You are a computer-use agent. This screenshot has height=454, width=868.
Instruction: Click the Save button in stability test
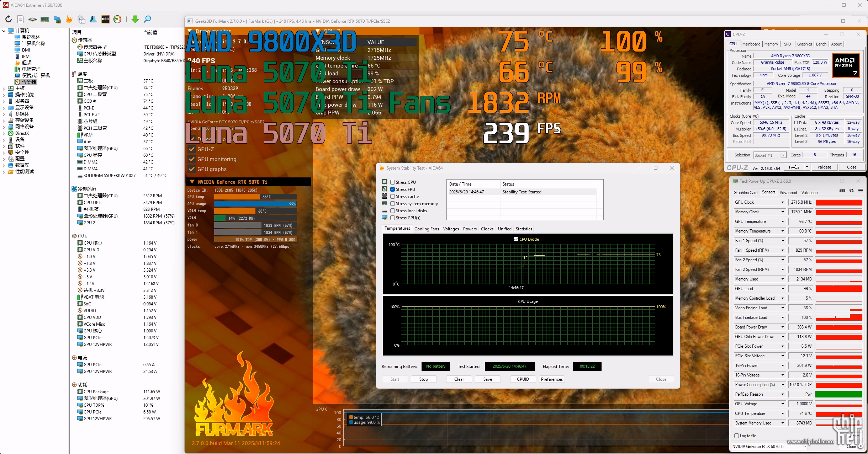pyautogui.click(x=488, y=379)
